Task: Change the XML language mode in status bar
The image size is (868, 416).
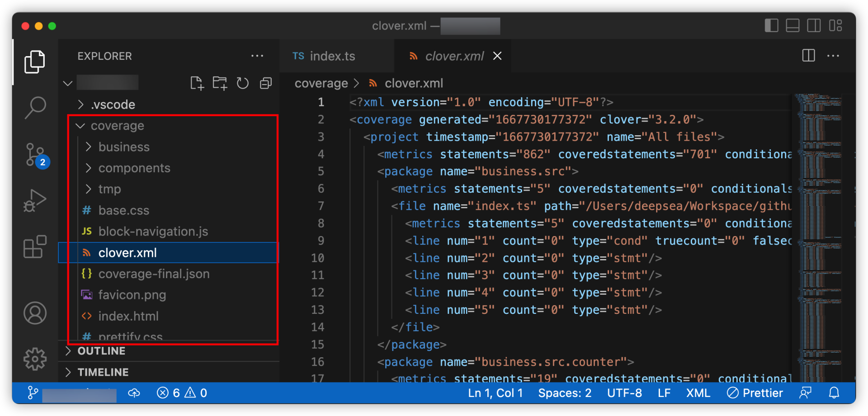Action: [698, 393]
